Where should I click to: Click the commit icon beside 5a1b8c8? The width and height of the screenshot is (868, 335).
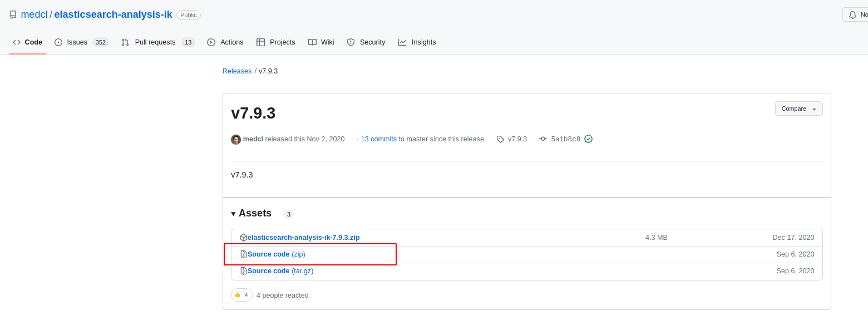543,139
